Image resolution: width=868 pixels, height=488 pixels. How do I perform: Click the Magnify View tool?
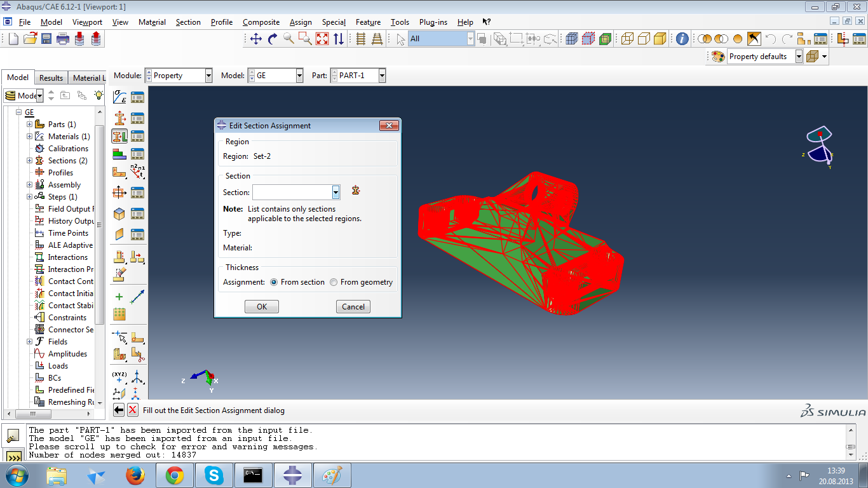(289, 39)
